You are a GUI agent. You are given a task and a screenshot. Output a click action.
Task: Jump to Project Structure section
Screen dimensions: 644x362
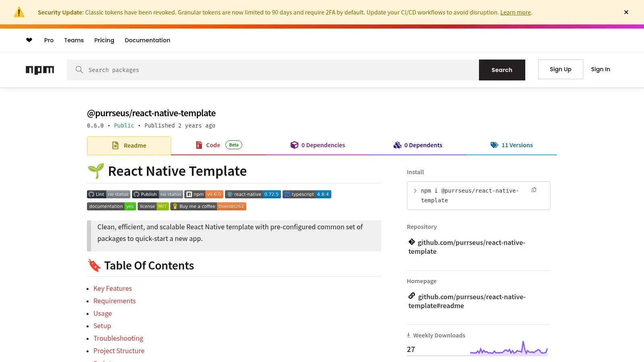[119, 351]
